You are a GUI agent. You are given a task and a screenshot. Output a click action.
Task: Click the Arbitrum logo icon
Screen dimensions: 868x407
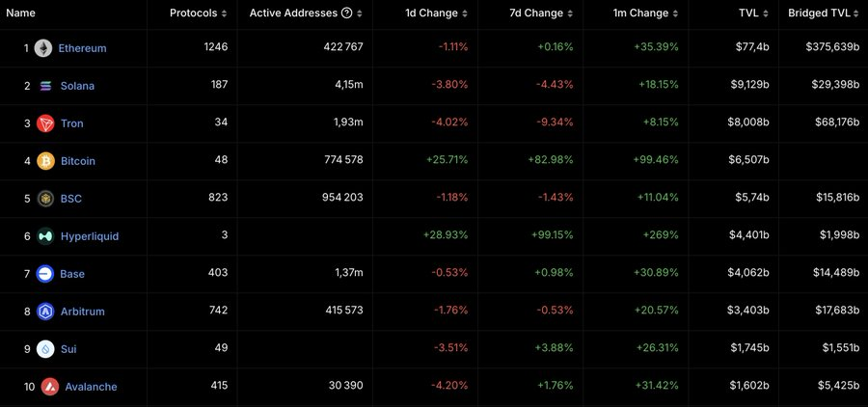[45, 312]
